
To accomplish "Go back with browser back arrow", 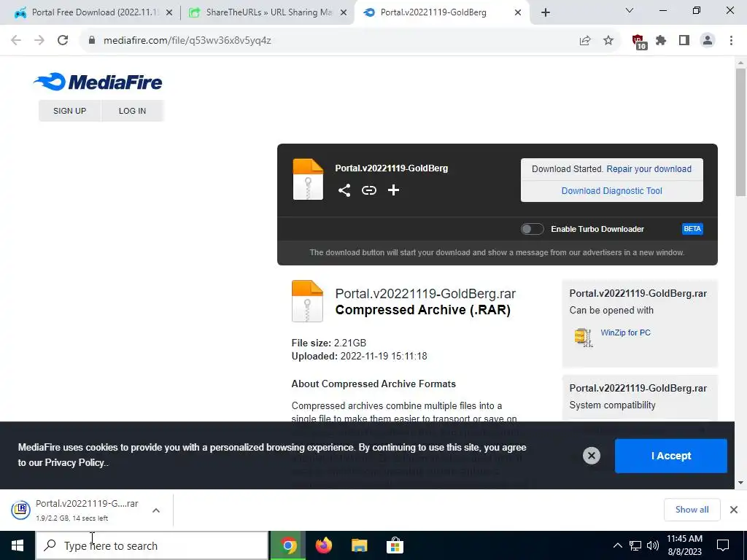I will [16, 41].
